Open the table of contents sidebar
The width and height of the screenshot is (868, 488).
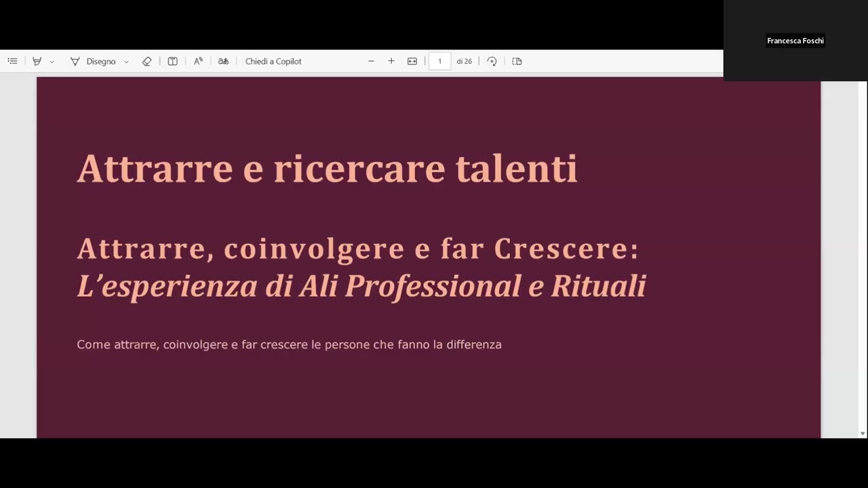(x=12, y=61)
